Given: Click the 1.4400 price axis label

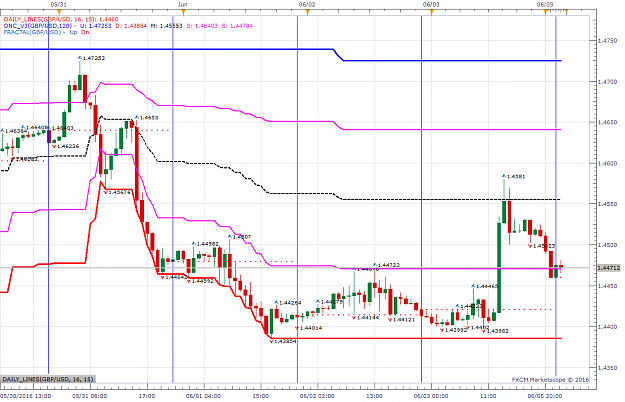Looking at the screenshot, I should click(608, 327).
